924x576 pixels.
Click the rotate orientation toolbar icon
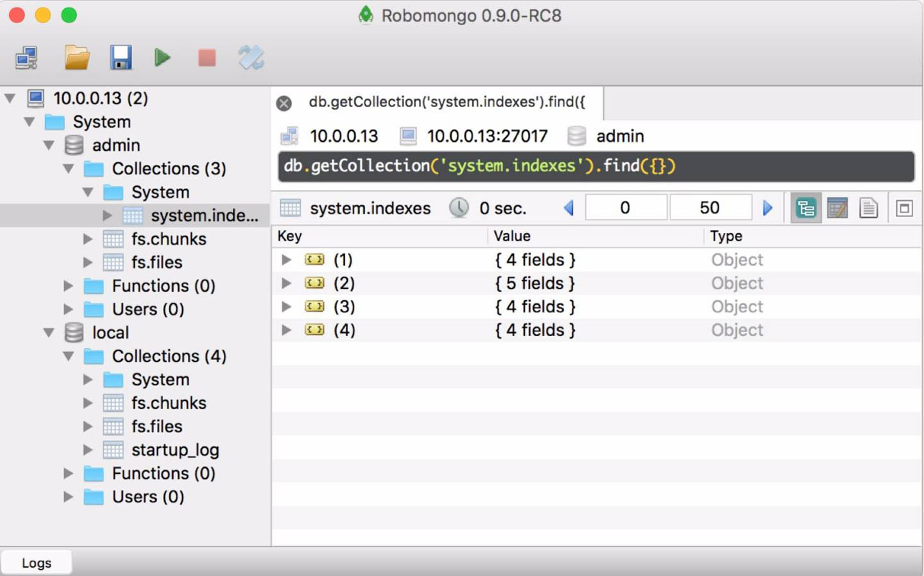click(x=251, y=58)
